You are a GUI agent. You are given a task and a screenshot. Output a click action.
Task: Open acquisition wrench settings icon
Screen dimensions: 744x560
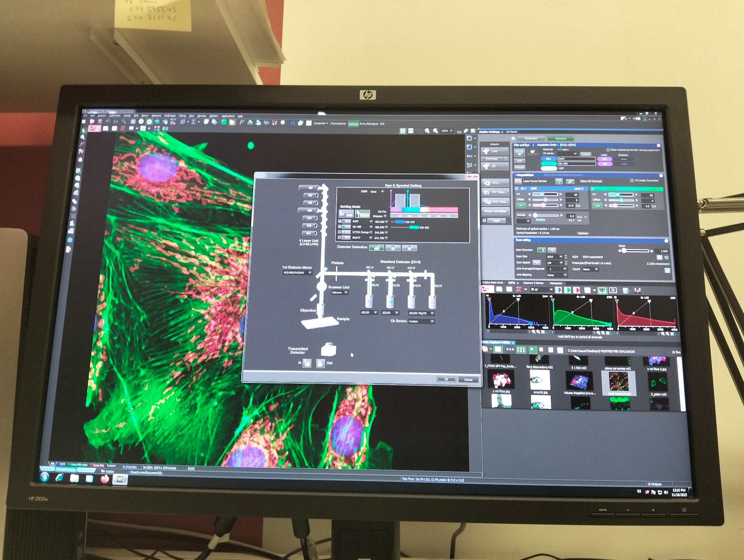click(570, 181)
